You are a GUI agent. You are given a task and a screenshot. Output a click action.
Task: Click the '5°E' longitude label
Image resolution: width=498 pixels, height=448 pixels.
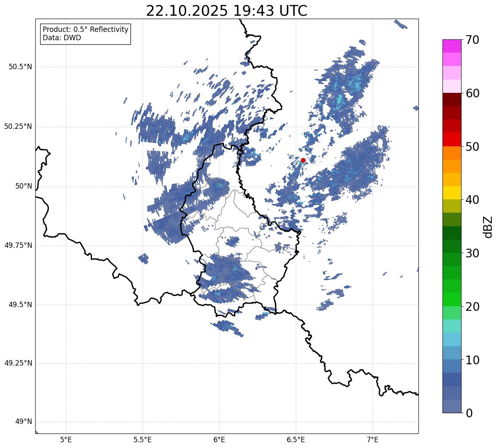click(66, 440)
